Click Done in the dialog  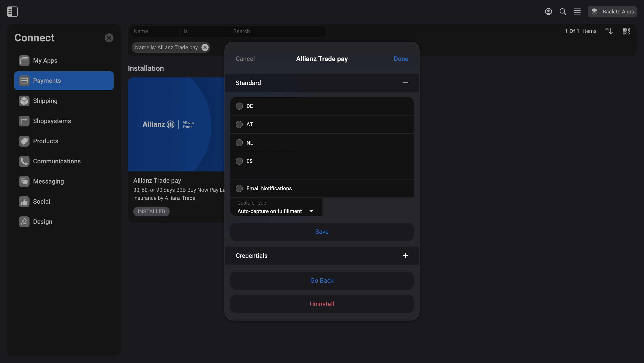point(401,59)
